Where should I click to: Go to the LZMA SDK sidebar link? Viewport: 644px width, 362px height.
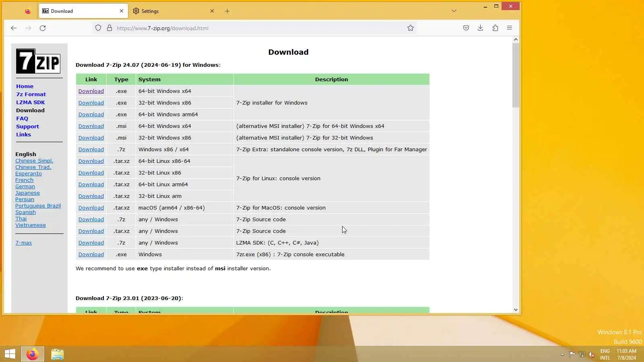pos(31,103)
